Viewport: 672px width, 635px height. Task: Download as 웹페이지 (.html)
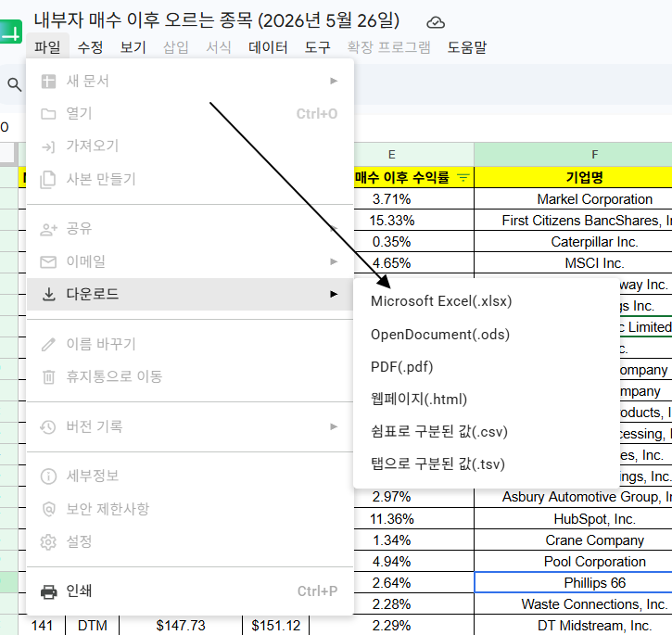(x=487, y=400)
